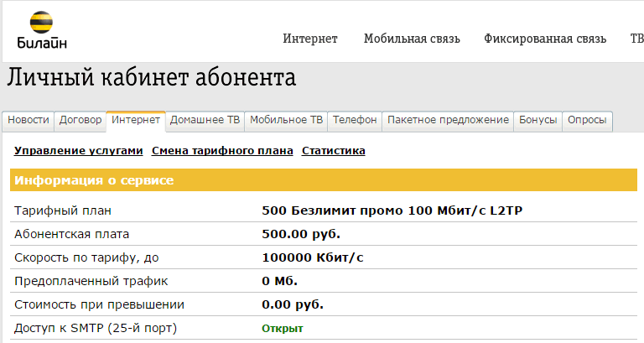
Task: Open the Домашнее ТВ tab
Action: (205, 121)
